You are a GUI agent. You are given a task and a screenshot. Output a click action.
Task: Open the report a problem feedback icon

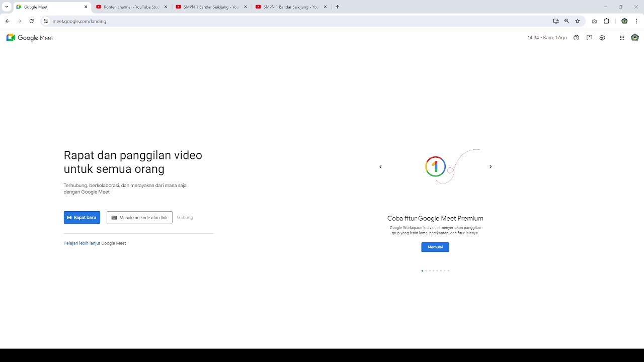[x=589, y=38]
